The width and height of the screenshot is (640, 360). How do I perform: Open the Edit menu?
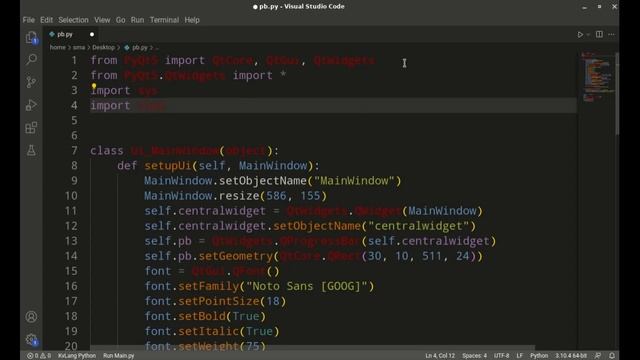pyautogui.click(x=46, y=20)
